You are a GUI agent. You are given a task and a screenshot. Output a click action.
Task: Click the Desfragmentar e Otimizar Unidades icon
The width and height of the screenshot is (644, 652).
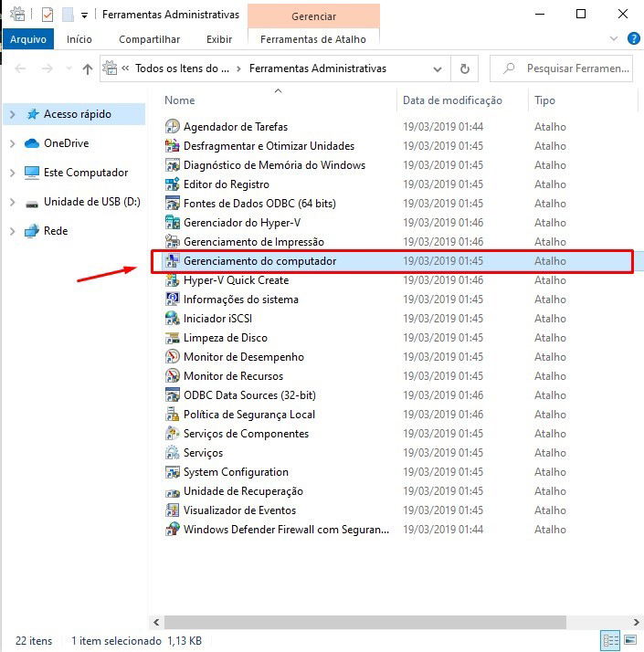tap(173, 145)
